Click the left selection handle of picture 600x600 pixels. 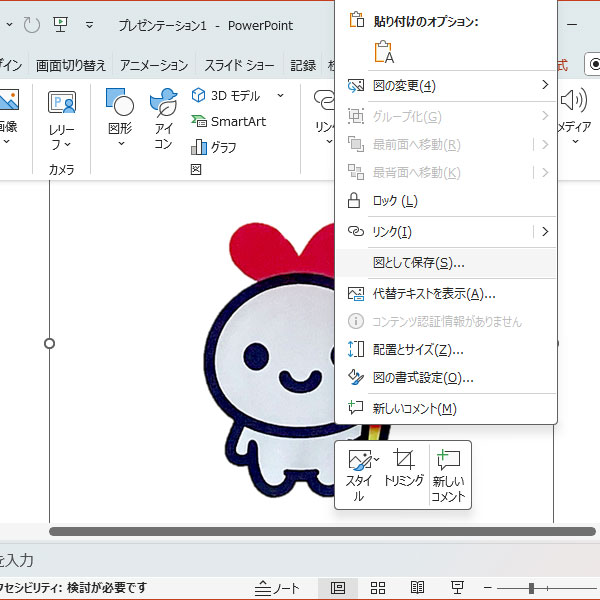coord(49,343)
